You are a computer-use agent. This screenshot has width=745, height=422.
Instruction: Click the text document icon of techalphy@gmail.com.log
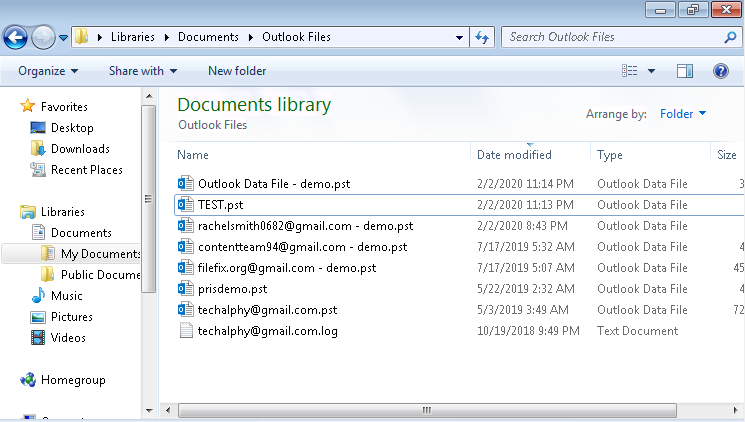[186, 330]
